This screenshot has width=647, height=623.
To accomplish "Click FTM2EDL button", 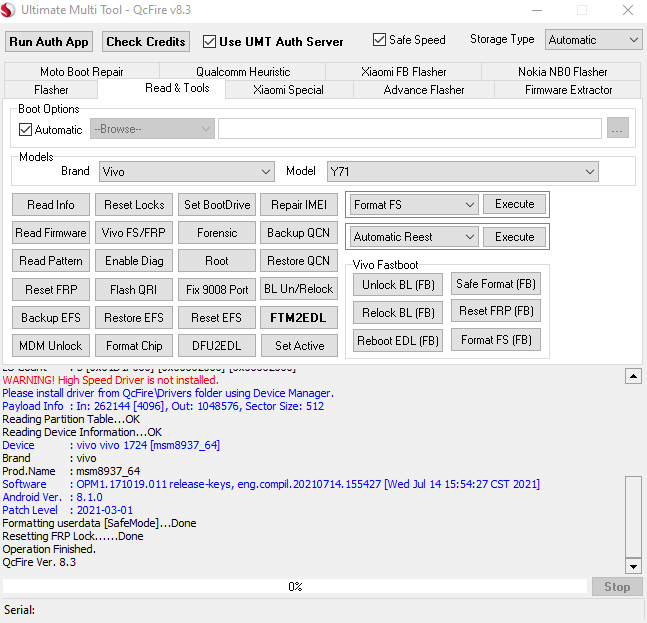I will pyautogui.click(x=299, y=318).
